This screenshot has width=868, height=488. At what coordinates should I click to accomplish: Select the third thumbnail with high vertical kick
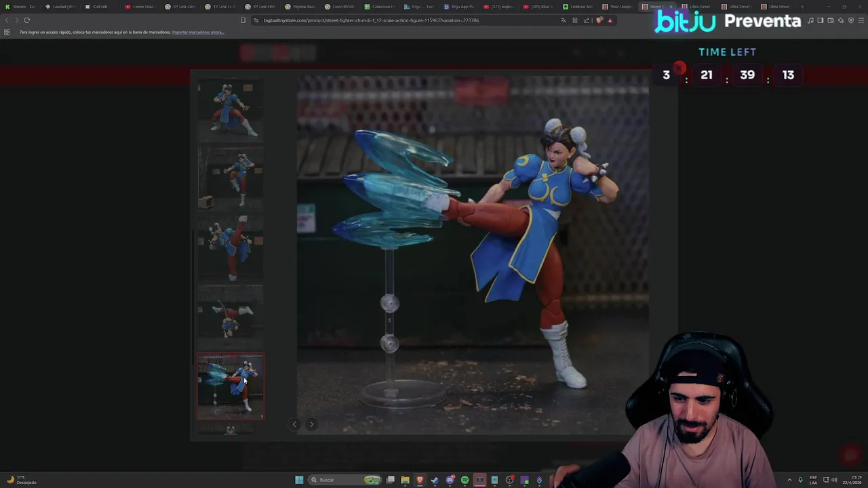[231, 247]
